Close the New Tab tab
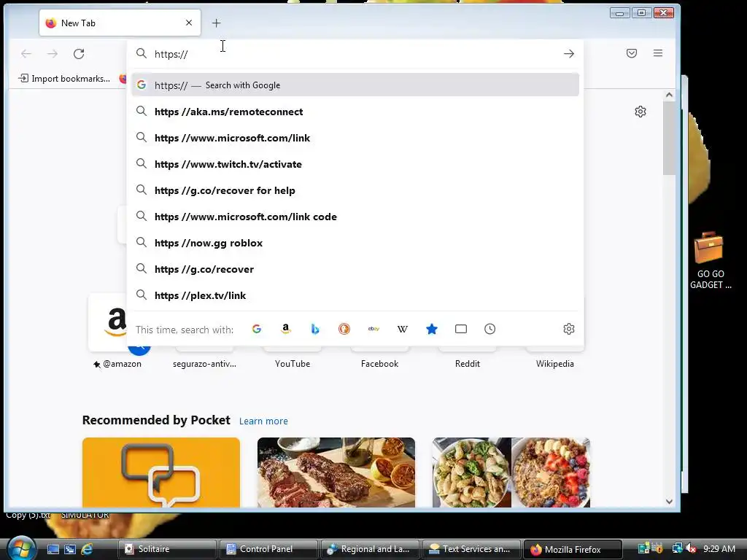The width and height of the screenshot is (747, 560). [x=189, y=23]
